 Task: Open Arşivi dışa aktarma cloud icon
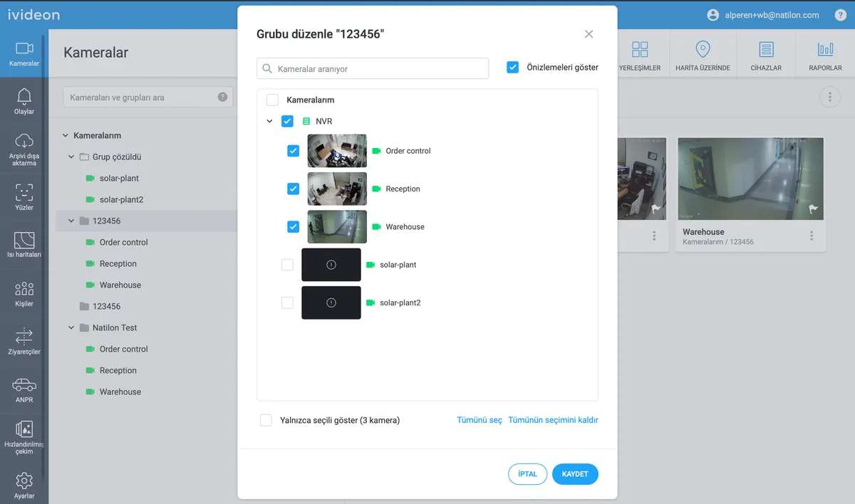click(24, 140)
